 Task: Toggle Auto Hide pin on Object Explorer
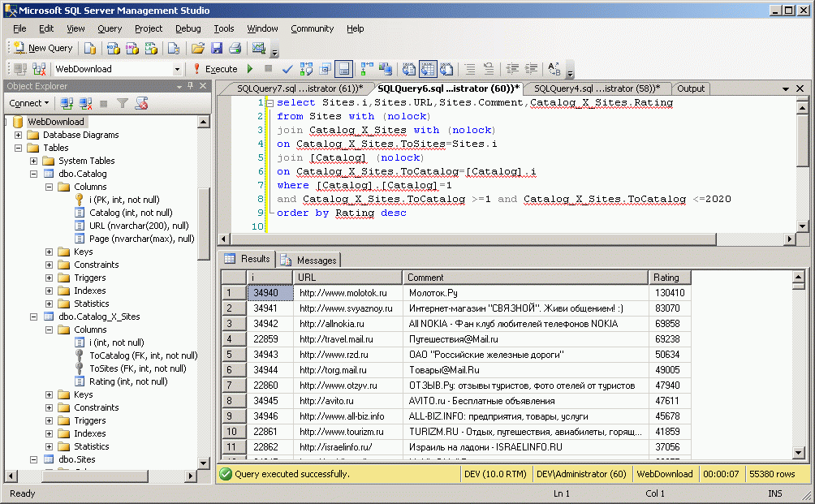190,86
